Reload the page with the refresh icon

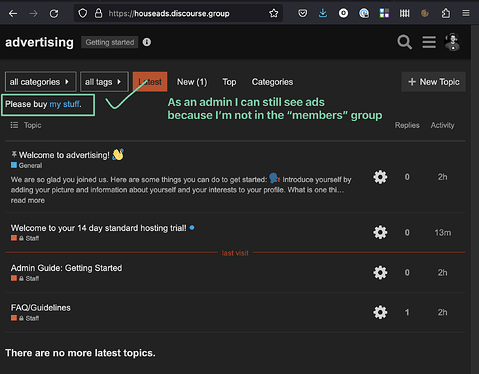point(54,14)
